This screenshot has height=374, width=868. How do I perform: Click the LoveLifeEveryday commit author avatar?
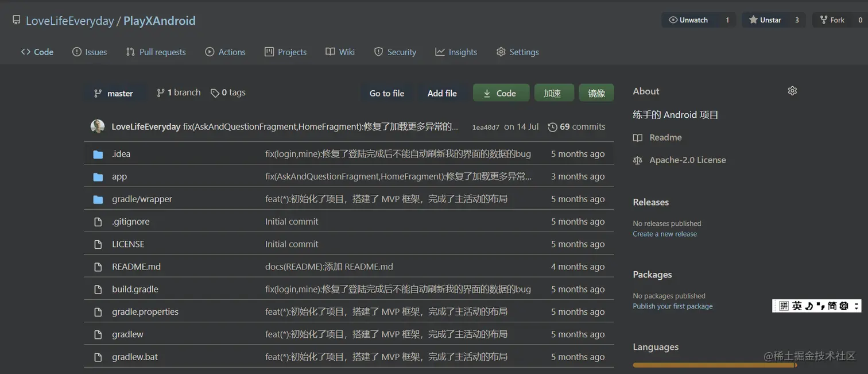pyautogui.click(x=98, y=126)
